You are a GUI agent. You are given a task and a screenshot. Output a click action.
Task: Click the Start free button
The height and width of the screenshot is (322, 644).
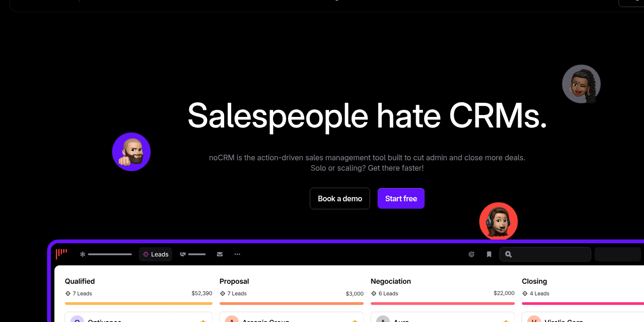pos(401,198)
